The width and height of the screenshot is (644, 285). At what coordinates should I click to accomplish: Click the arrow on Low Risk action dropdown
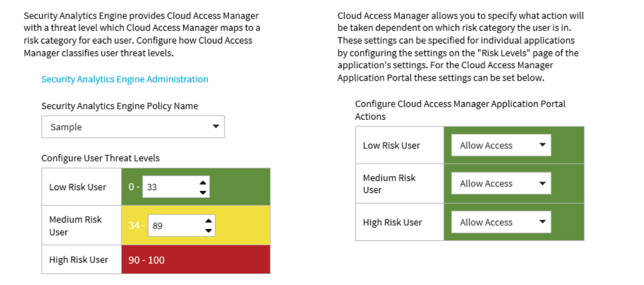pyautogui.click(x=542, y=145)
